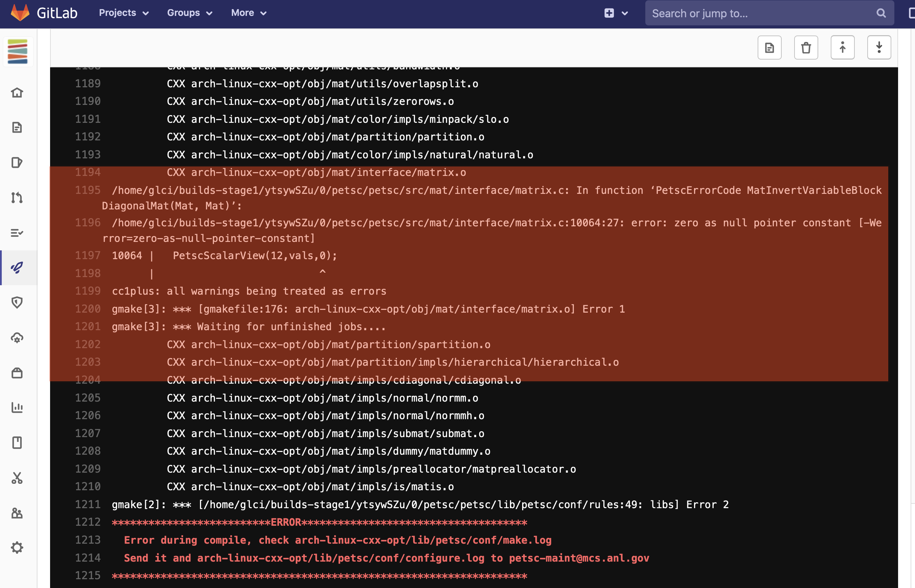
Task: Click line number 1189
Action: coord(88,84)
